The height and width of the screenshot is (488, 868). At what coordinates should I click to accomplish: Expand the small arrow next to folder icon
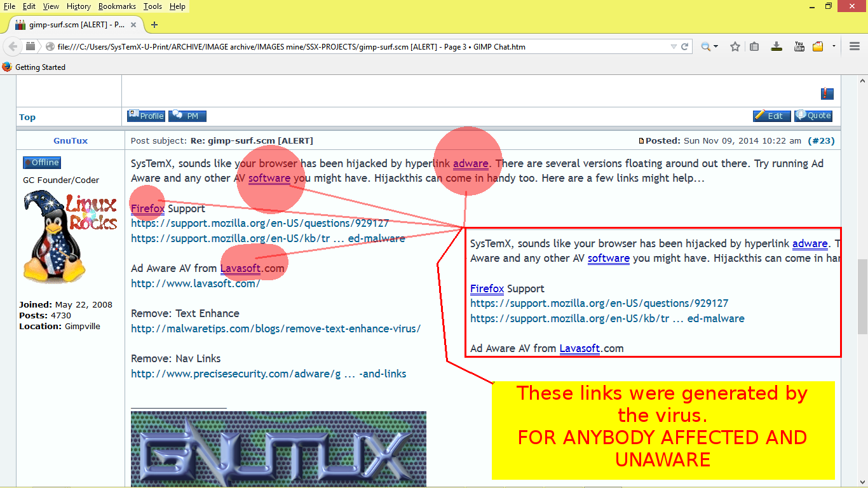coord(834,46)
